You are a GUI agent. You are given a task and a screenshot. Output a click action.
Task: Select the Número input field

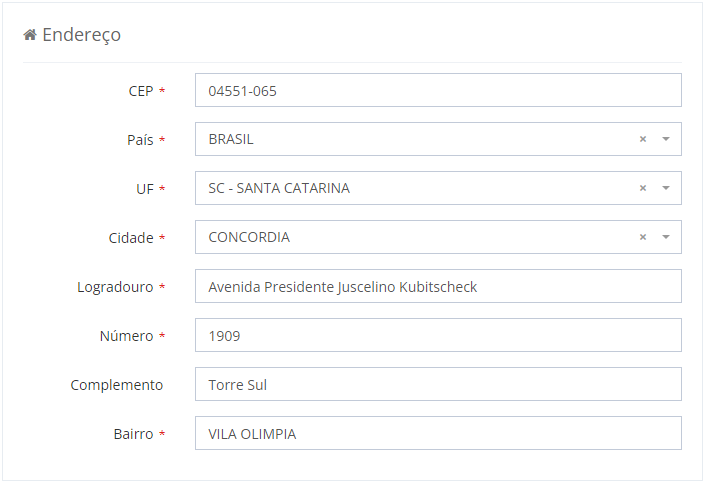(438, 335)
